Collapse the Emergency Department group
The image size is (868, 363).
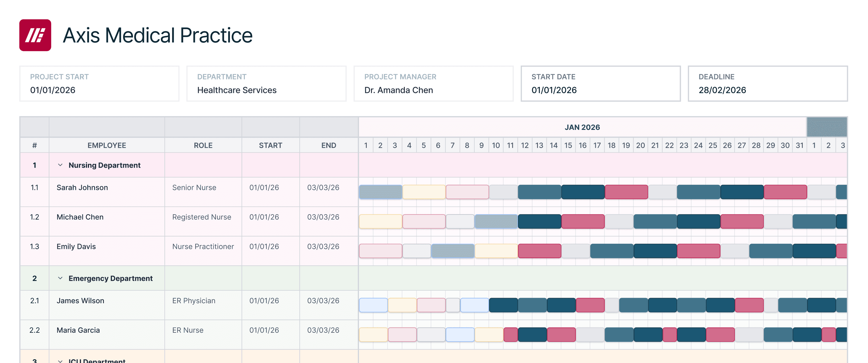60,278
